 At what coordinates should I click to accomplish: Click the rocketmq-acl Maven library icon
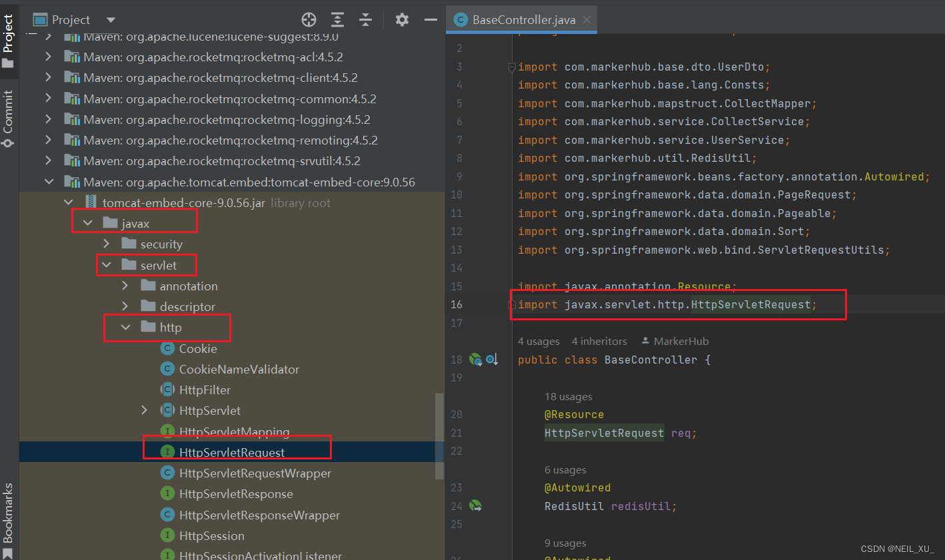click(x=72, y=57)
